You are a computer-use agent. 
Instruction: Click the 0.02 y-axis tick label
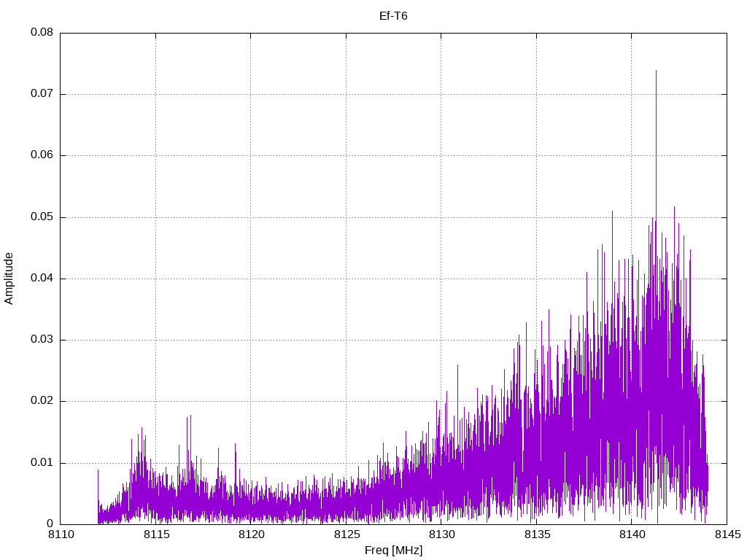(x=42, y=401)
